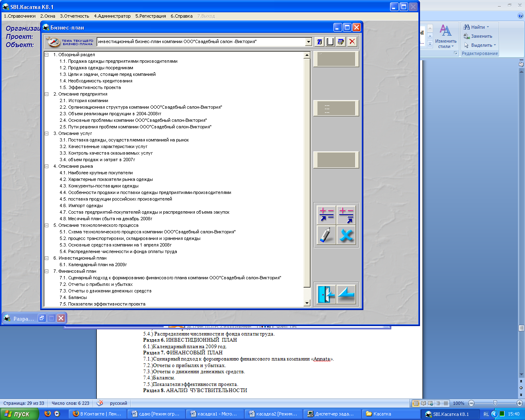Click the blank page icon in Бизнес-план toolbar
Viewport: 525px width, 420px height.
330,42
